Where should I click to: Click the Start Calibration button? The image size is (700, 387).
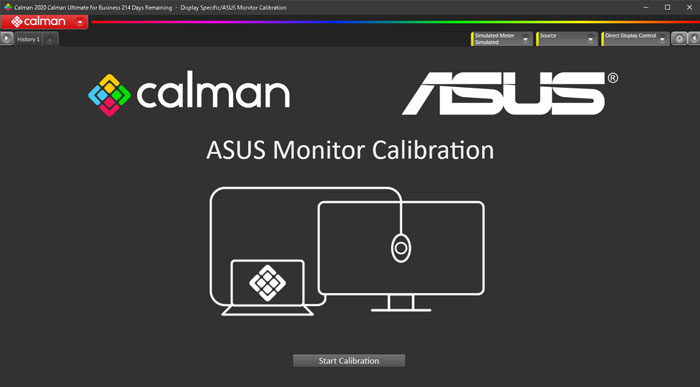click(349, 361)
